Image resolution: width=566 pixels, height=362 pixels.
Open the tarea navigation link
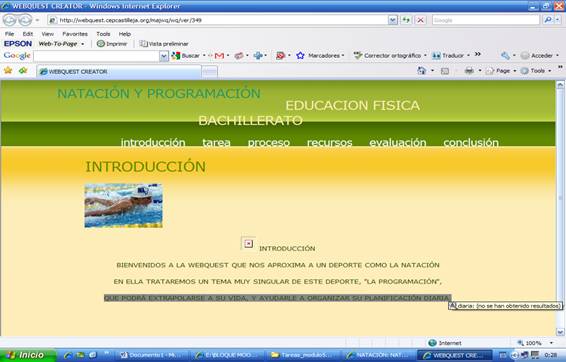[x=216, y=143]
